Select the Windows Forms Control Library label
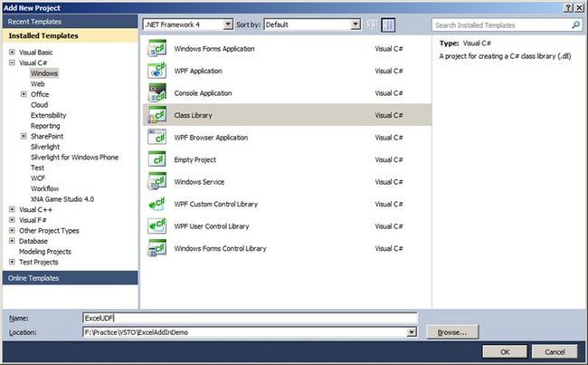588x365 pixels. pos(220,248)
